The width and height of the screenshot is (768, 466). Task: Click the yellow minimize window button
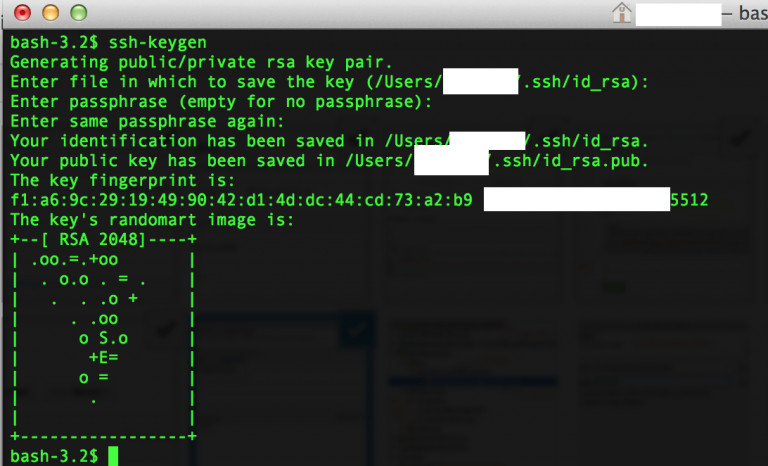(x=50, y=13)
